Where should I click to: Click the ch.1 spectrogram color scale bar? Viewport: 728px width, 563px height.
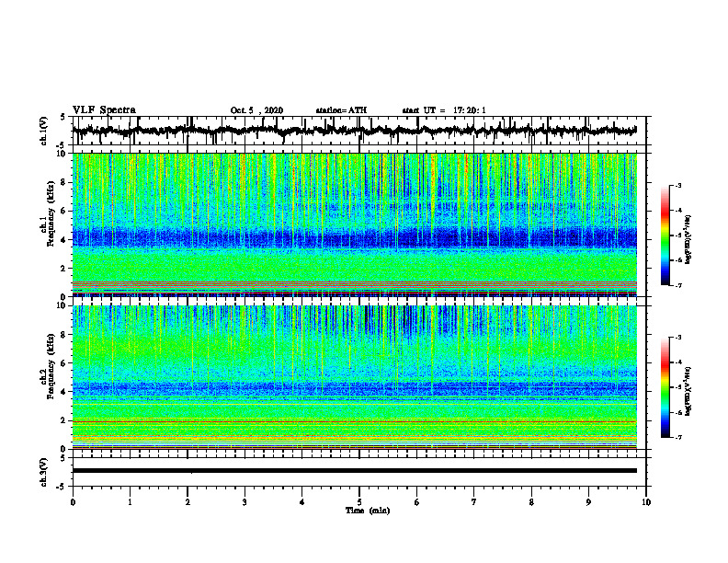click(x=665, y=236)
